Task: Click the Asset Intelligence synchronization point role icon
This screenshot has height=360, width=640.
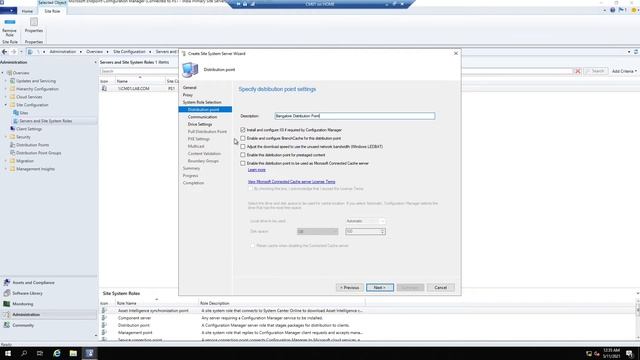Action: click(104, 311)
